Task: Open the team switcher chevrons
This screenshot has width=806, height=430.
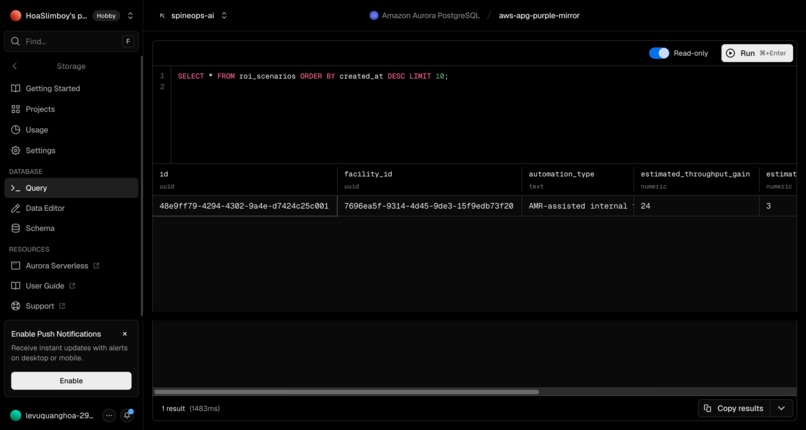Action: point(130,15)
